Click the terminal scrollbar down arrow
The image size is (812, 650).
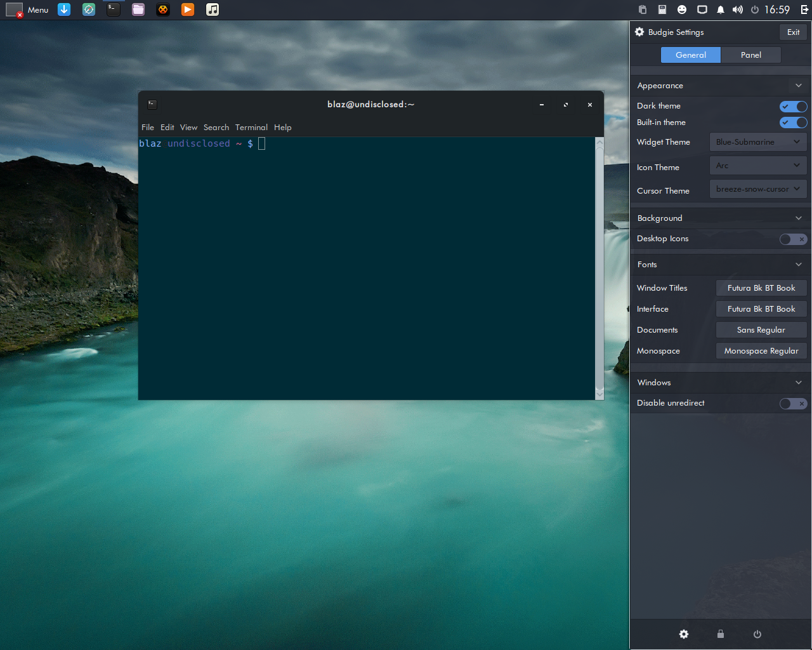[599, 394]
